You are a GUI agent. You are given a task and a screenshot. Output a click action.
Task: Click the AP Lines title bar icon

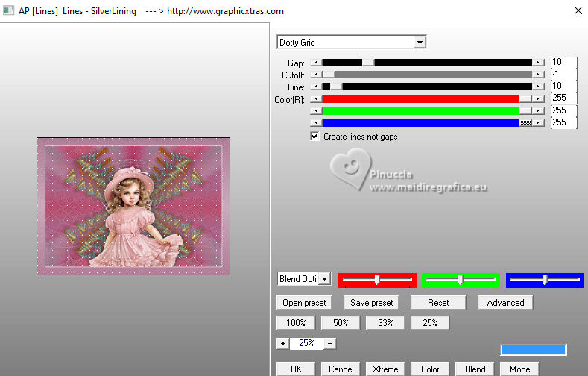pos(8,10)
